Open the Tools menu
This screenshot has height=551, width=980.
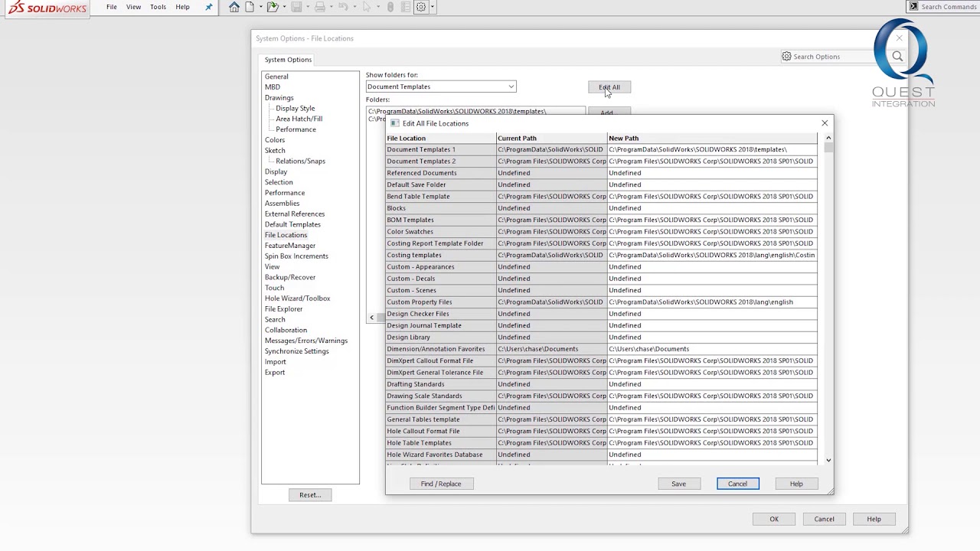click(x=158, y=7)
